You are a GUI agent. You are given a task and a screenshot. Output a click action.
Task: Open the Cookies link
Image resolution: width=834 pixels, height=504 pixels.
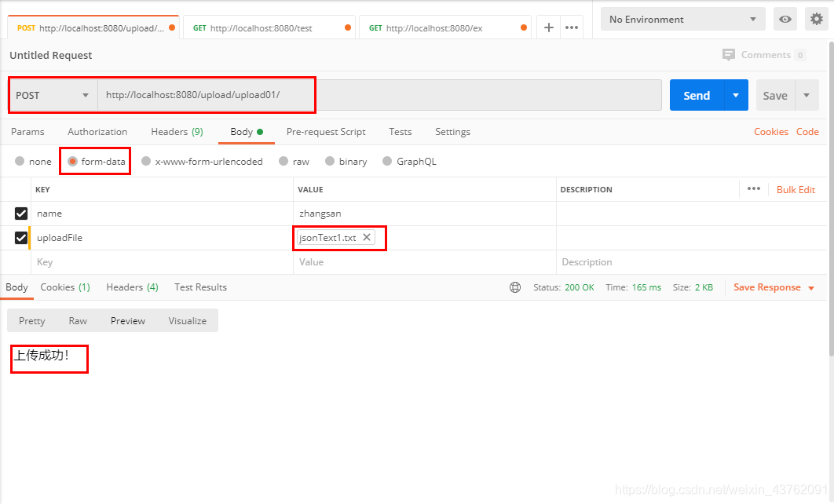pos(770,131)
